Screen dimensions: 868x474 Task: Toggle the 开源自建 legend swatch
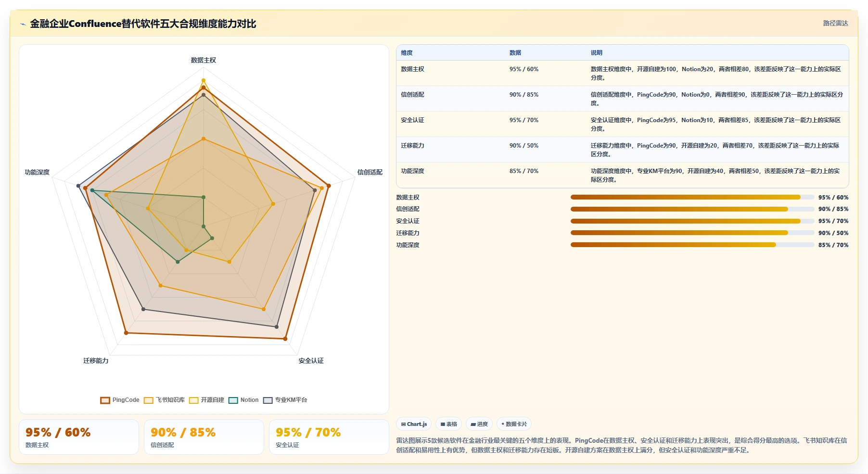[194, 400]
